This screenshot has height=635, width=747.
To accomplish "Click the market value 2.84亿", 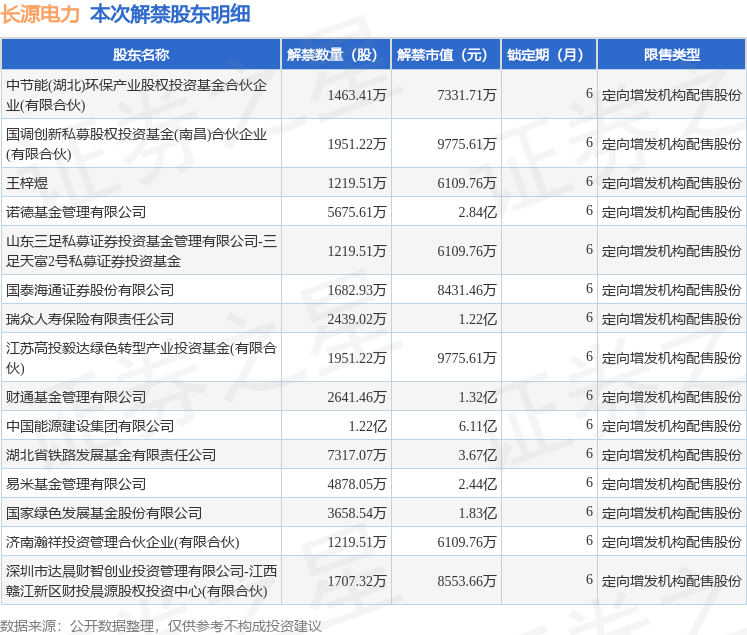I will point(477,212).
